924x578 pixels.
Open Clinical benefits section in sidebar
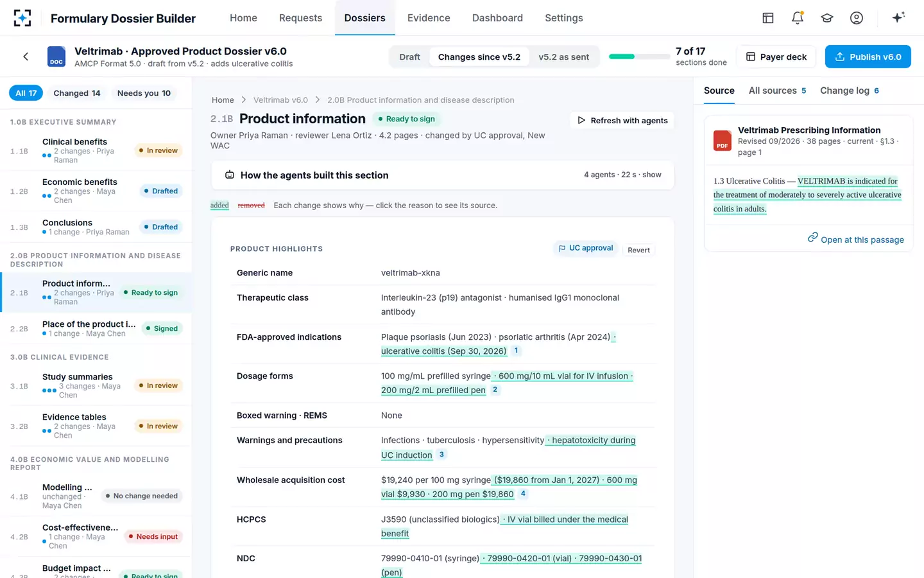pos(96,150)
